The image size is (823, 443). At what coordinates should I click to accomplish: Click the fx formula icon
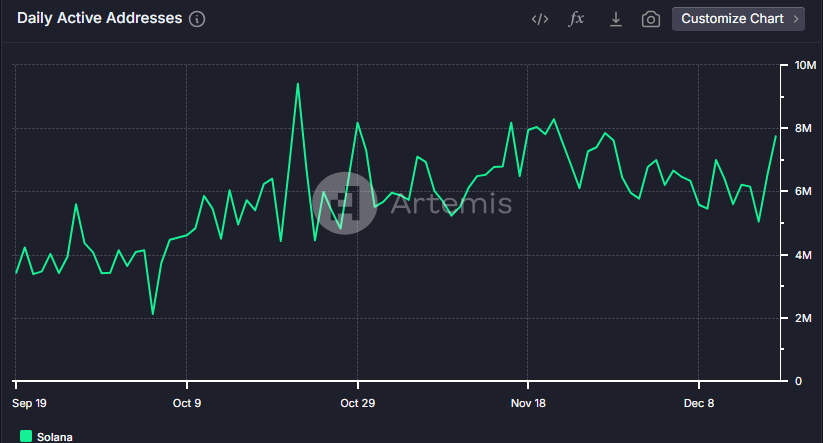[576, 19]
